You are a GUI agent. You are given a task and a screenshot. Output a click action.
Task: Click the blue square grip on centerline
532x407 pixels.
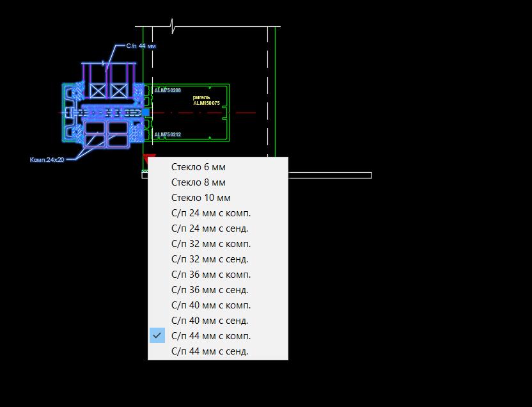click(146, 112)
